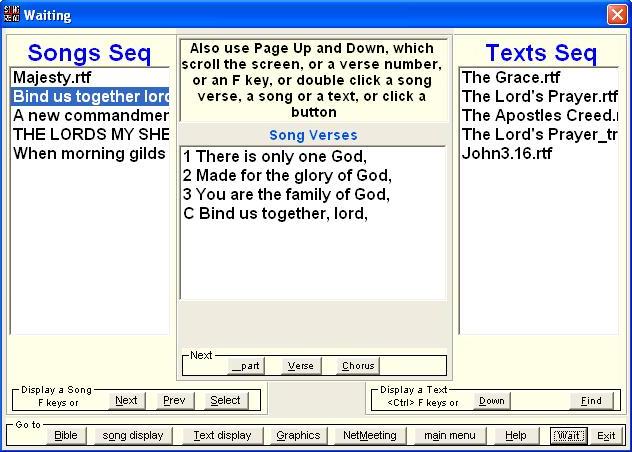Go to Text display
The height and width of the screenshot is (452, 632).
point(222,435)
